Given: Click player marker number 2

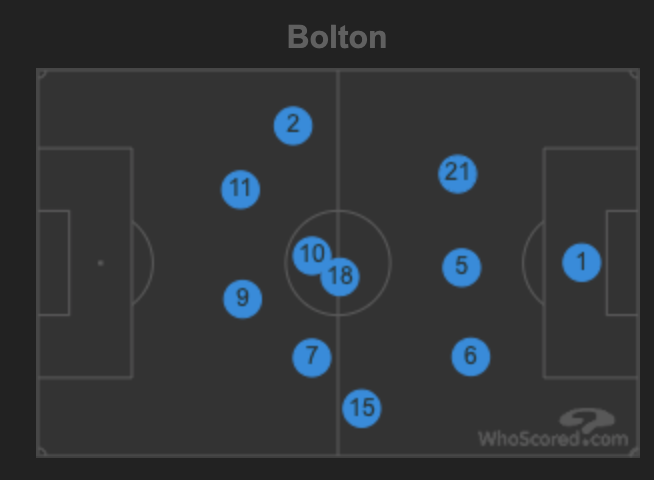Looking at the screenshot, I should (x=293, y=126).
